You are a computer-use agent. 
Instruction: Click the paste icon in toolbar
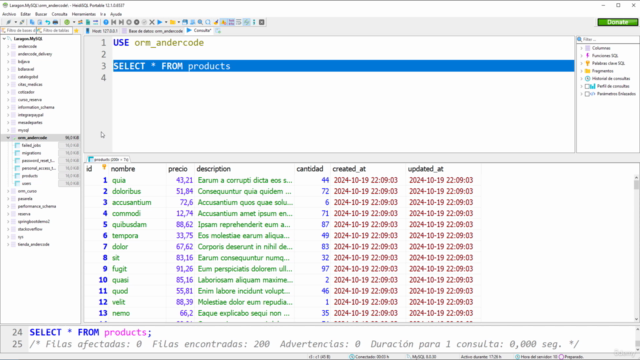40,22
